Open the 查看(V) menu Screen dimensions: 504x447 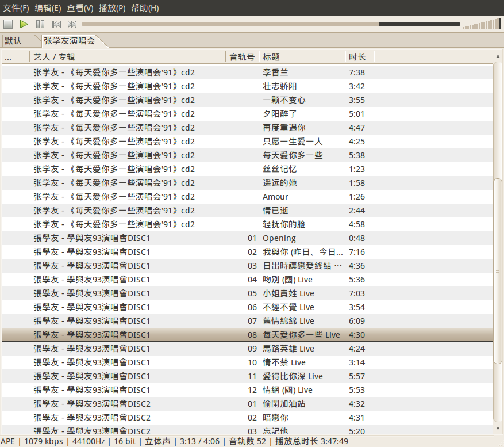80,7
